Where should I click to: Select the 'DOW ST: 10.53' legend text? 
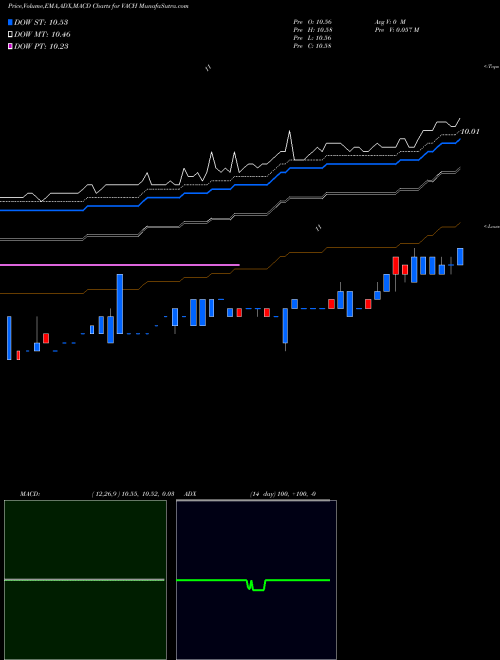tap(41, 22)
